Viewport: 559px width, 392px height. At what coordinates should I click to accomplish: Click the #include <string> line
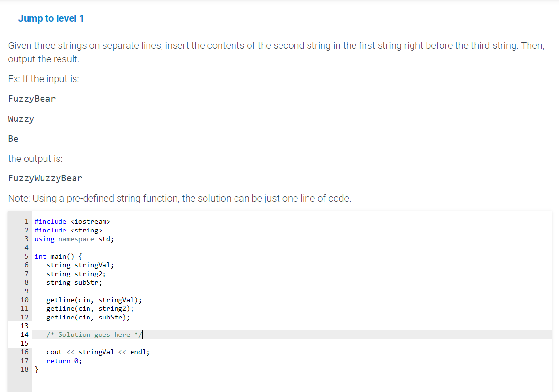click(x=68, y=230)
